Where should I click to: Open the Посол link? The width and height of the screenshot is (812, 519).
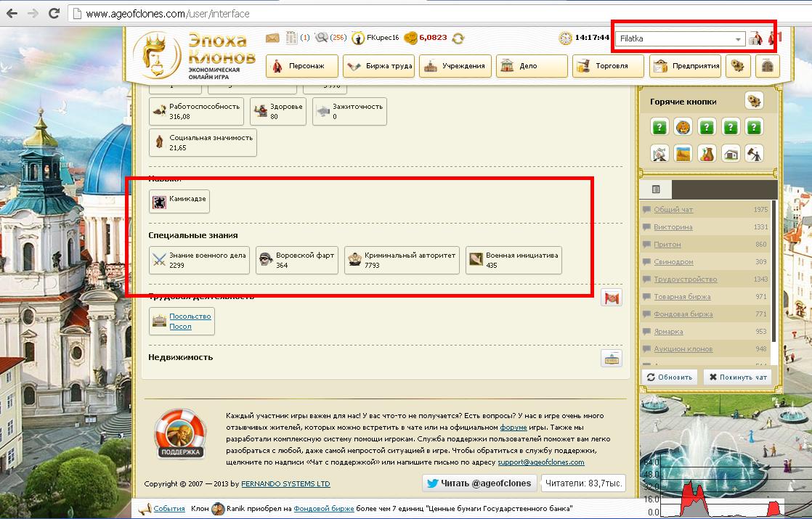coord(180,327)
